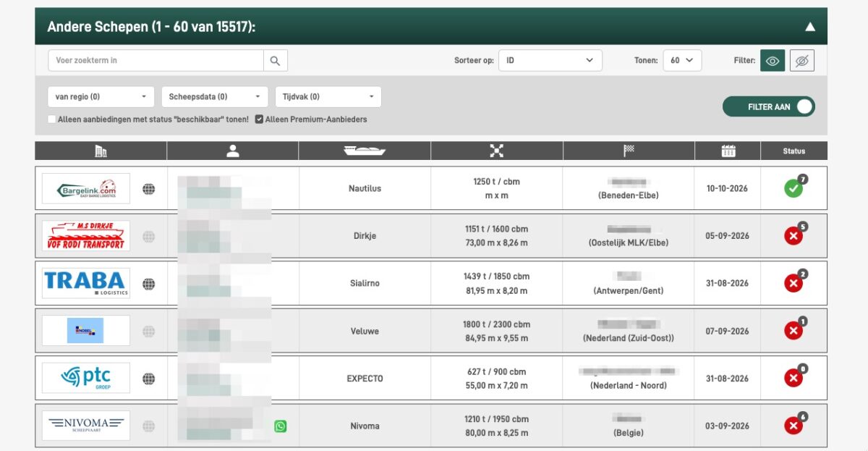Open the Bargelink.com company logo
This screenshot has width=868, height=451.
click(86, 188)
